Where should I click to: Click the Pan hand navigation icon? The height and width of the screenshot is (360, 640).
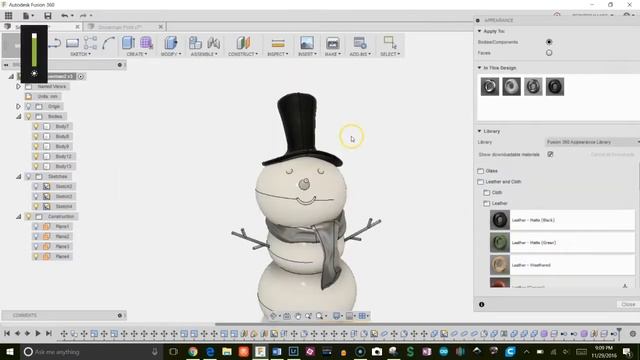coord(298,316)
